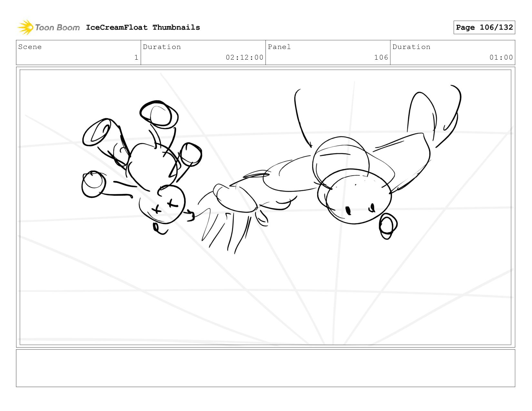Click the Toon Boom logo

[x=48, y=27]
